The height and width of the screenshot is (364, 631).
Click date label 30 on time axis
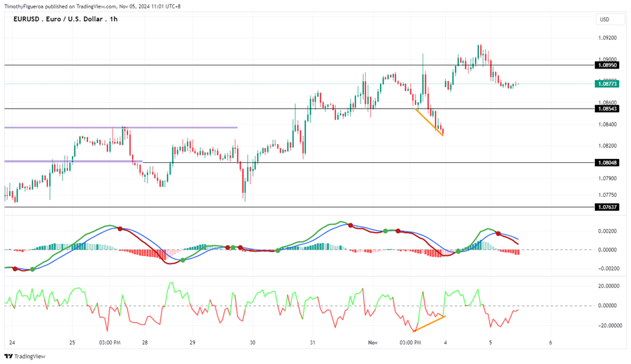click(x=252, y=343)
